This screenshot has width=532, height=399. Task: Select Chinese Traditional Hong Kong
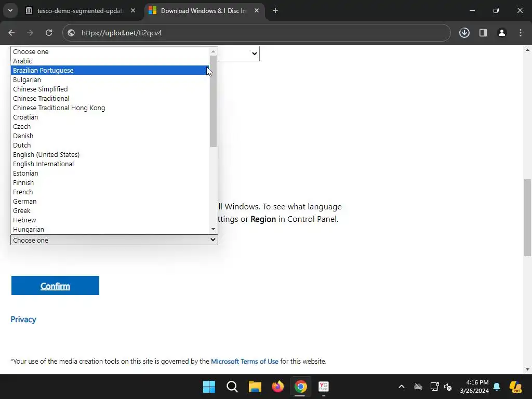tap(110, 108)
